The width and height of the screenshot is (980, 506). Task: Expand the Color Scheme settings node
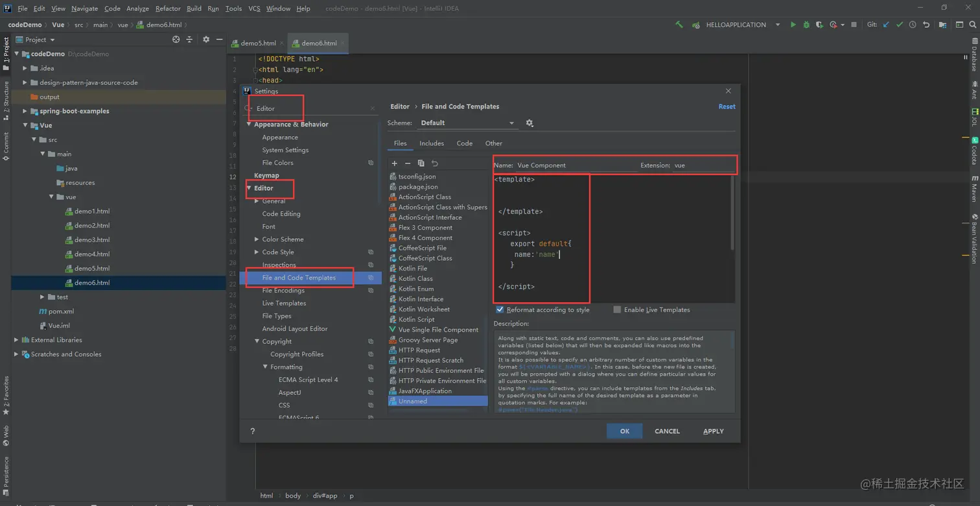click(257, 239)
